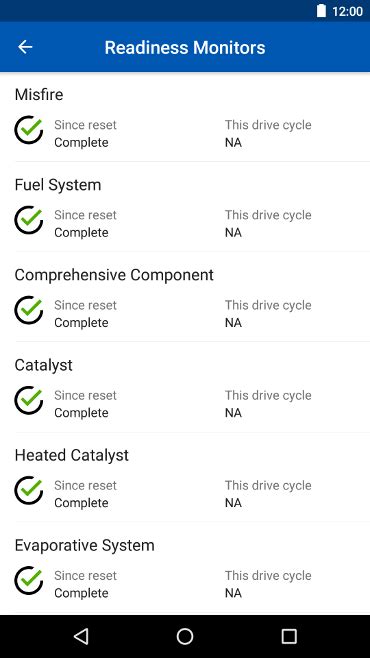Select the Comprehensive Component title
This screenshot has height=658, width=370.
pyautogui.click(x=114, y=275)
